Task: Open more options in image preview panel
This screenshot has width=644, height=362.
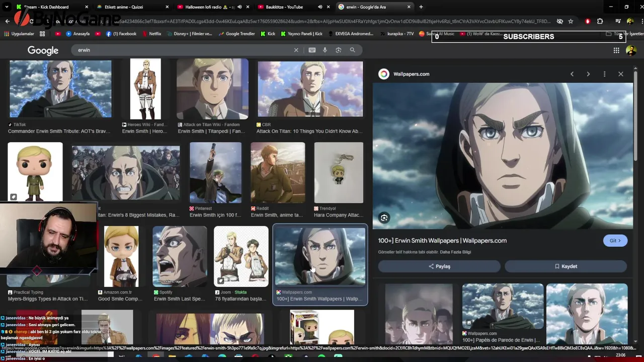Action: point(604,74)
